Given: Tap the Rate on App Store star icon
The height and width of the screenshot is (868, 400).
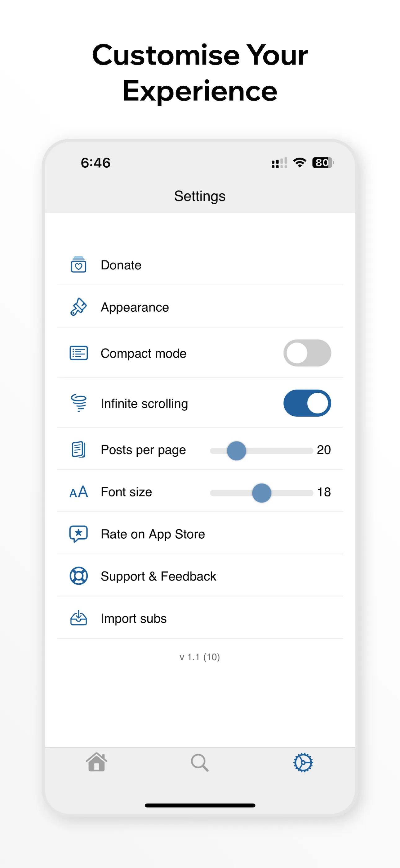Looking at the screenshot, I should click(x=78, y=534).
